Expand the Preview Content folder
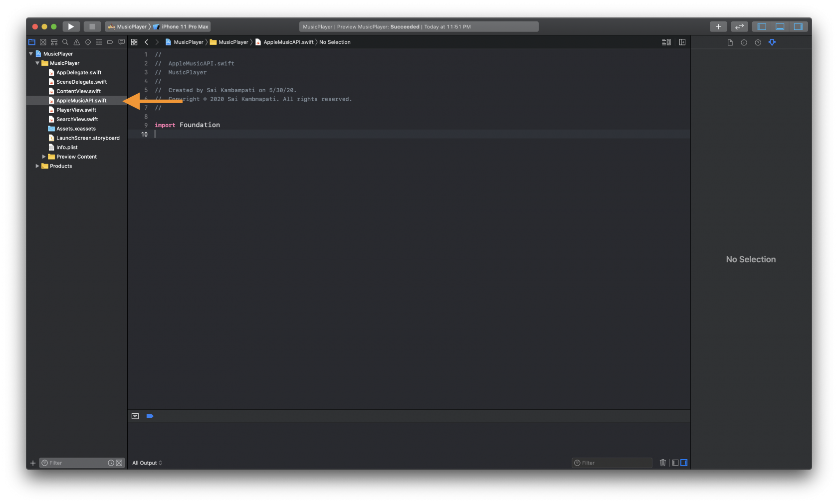The image size is (838, 504). pyautogui.click(x=44, y=157)
